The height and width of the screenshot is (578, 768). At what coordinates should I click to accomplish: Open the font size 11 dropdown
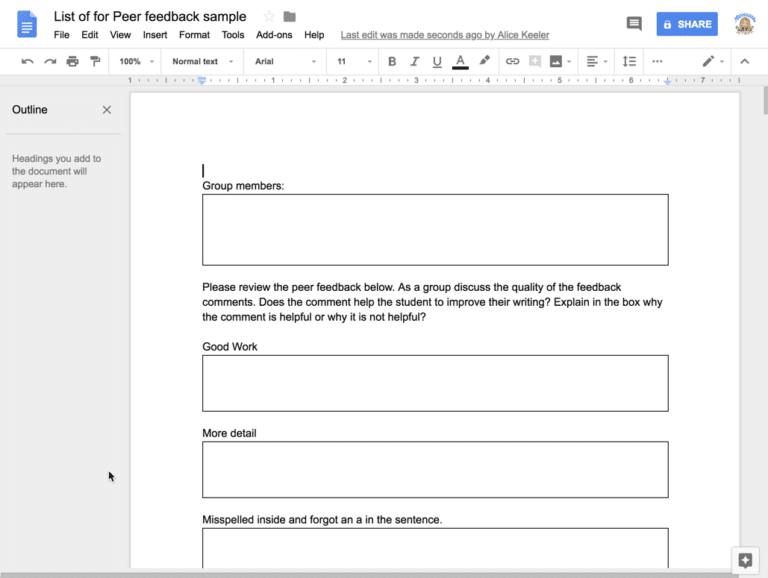(x=354, y=61)
